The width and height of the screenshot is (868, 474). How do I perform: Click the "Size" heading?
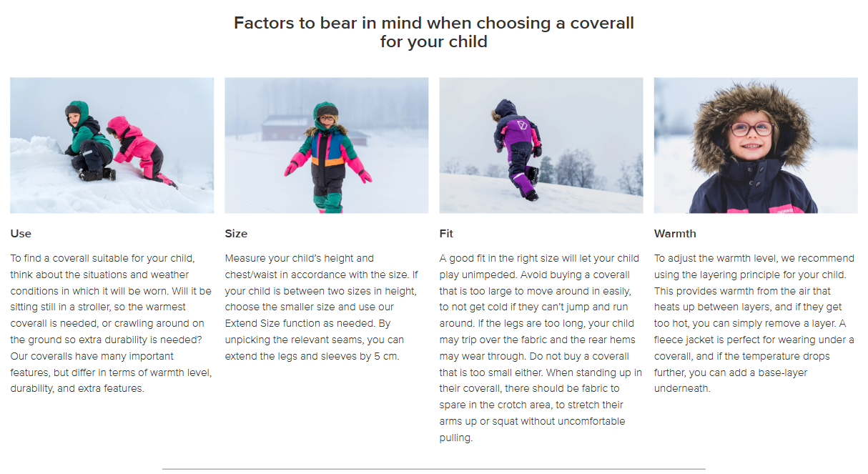pyautogui.click(x=236, y=234)
